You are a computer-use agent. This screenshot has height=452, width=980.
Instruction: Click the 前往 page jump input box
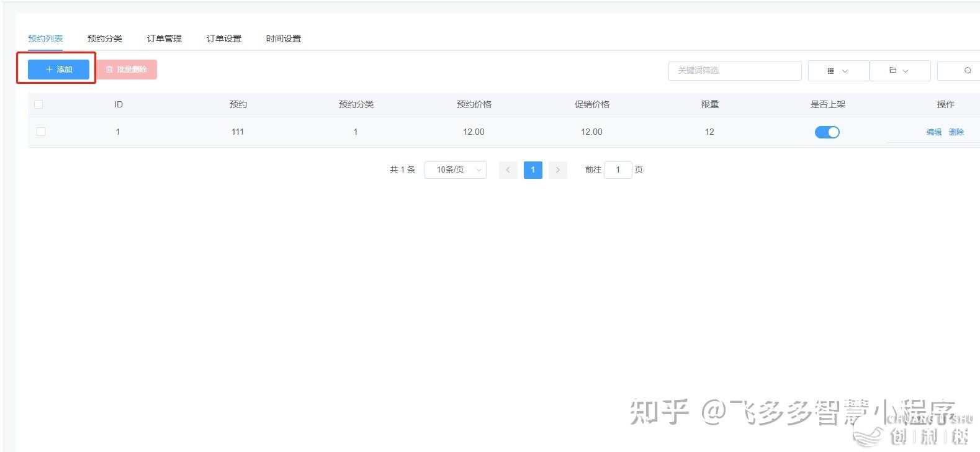tap(618, 169)
